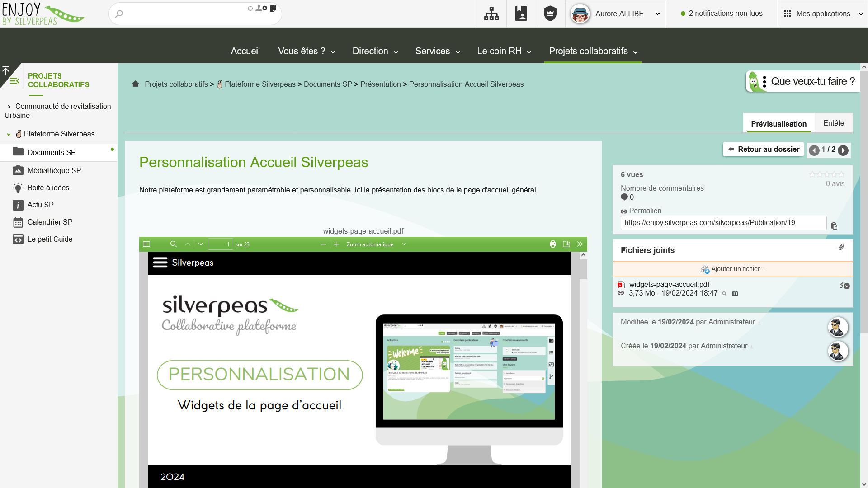
Task: Click paperclip icon in Fichiers joints header
Action: click(x=841, y=247)
